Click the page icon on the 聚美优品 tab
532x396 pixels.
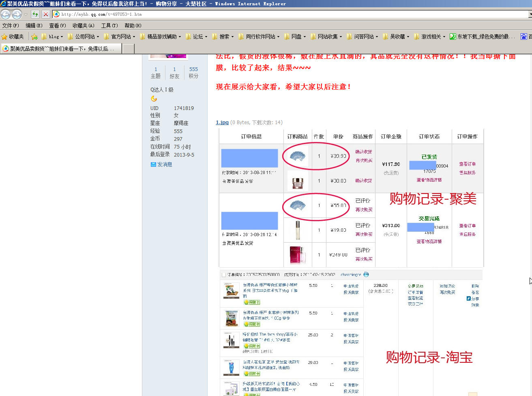coord(6,49)
